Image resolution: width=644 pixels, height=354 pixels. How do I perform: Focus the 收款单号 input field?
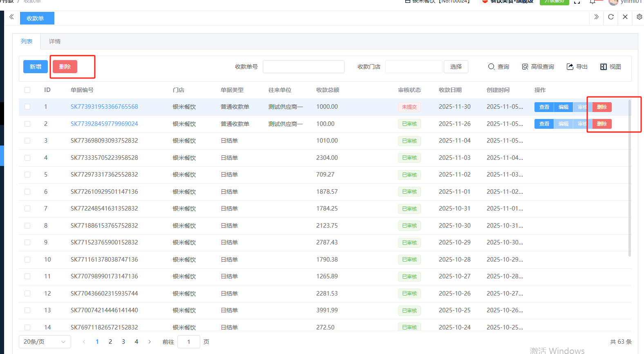tap(303, 67)
